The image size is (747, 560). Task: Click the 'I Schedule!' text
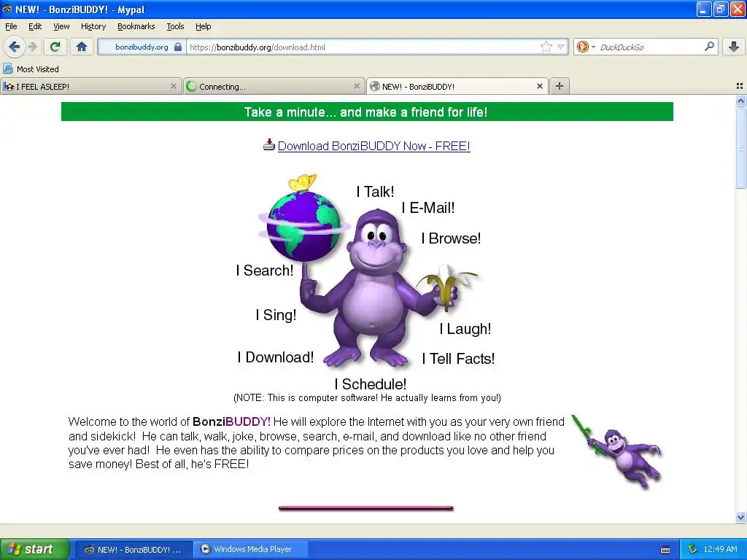coord(370,384)
